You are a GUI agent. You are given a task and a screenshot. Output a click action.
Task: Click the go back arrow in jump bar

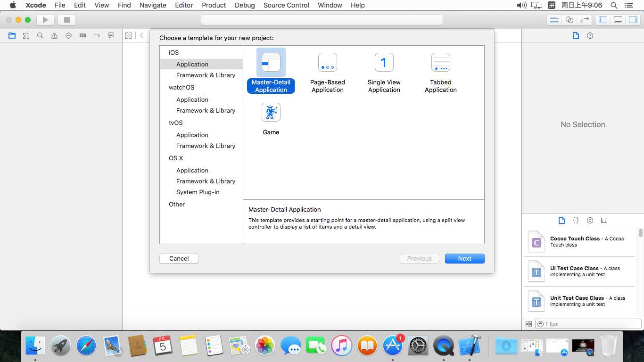(x=141, y=35)
